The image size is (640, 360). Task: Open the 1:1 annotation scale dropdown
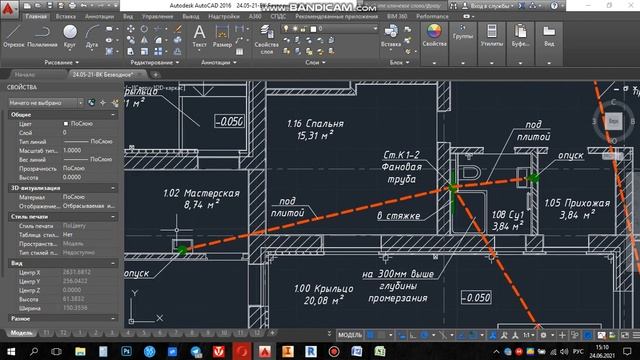529,335
